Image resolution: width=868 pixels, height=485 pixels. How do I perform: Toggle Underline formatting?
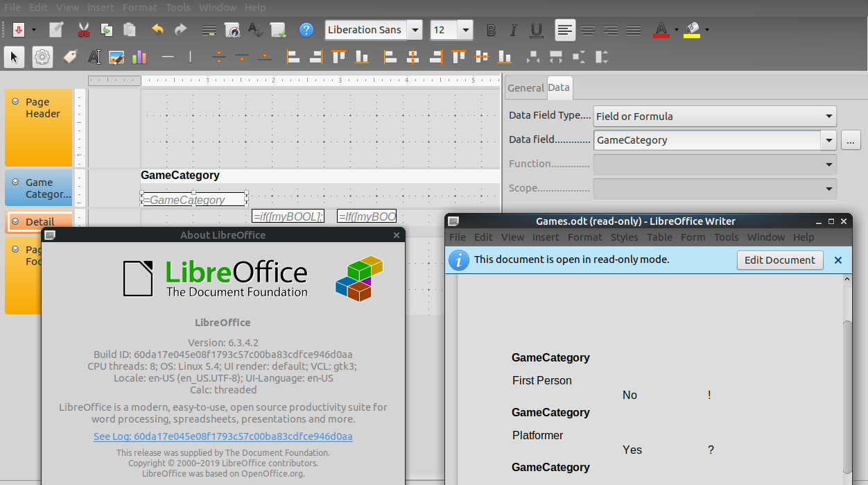(537, 30)
